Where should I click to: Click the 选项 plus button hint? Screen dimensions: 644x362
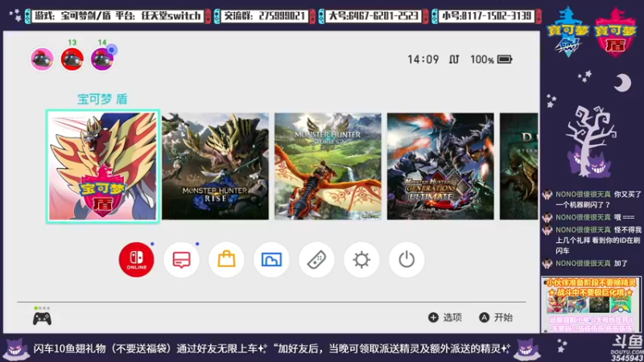point(445,317)
